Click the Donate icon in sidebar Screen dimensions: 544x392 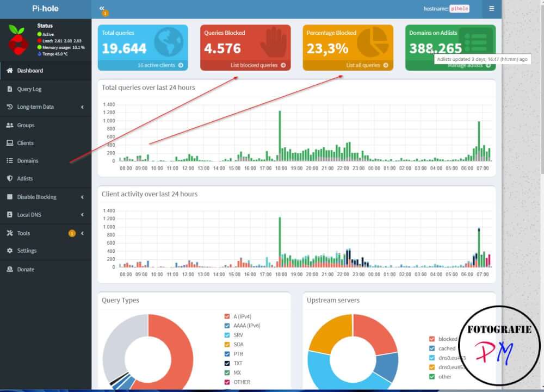click(x=10, y=269)
